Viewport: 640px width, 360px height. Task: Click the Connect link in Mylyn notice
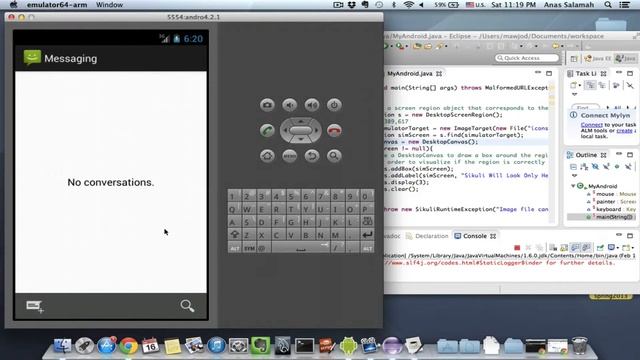[591, 125]
